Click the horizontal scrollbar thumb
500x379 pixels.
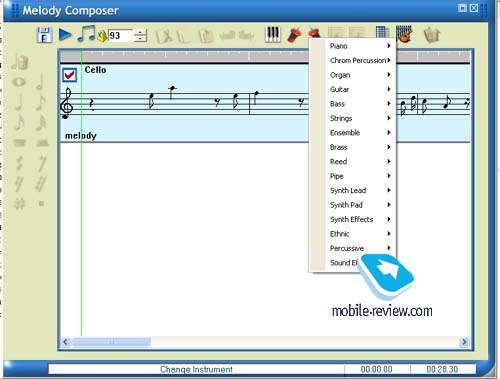(111, 342)
